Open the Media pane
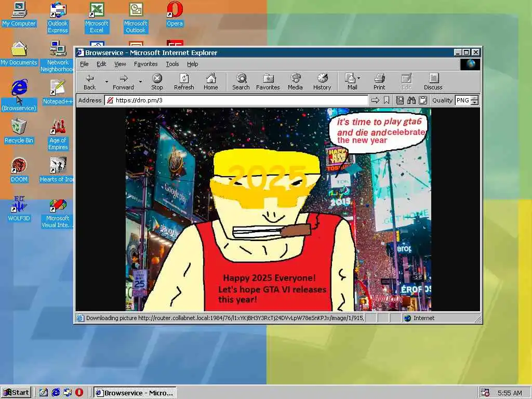The image size is (532, 399). click(295, 82)
